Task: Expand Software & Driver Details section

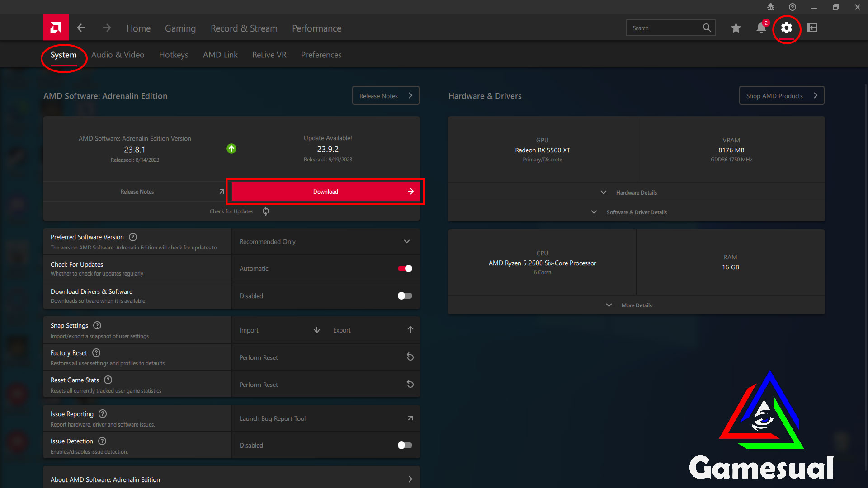Action: (x=636, y=212)
